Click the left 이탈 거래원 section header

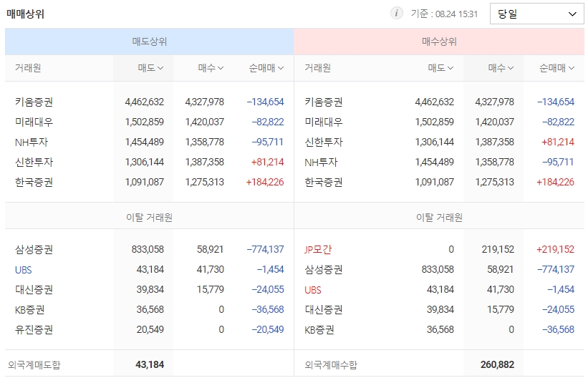(x=149, y=218)
